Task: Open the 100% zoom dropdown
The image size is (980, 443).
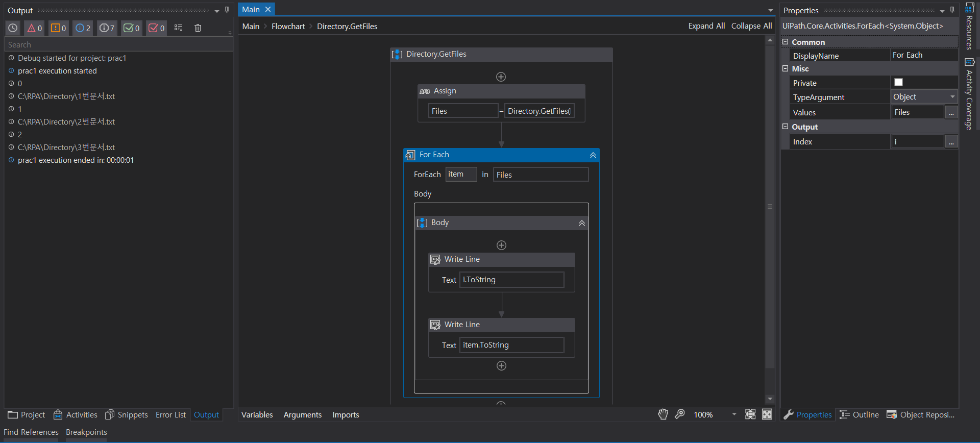Action: [x=734, y=414]
